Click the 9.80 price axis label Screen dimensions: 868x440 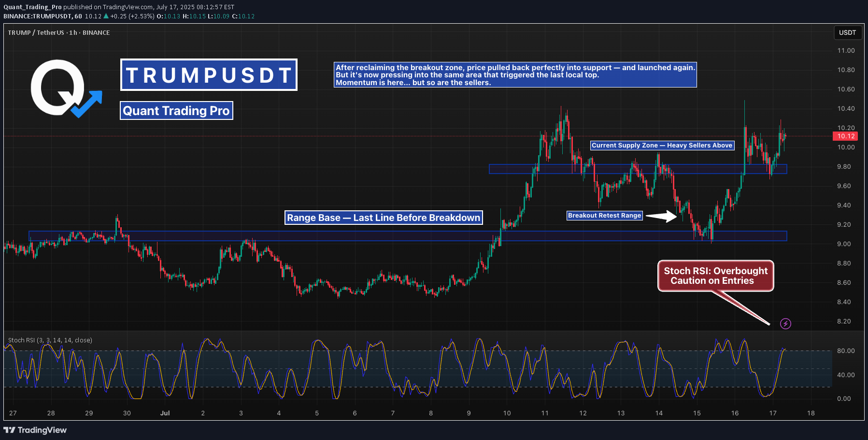844,166
